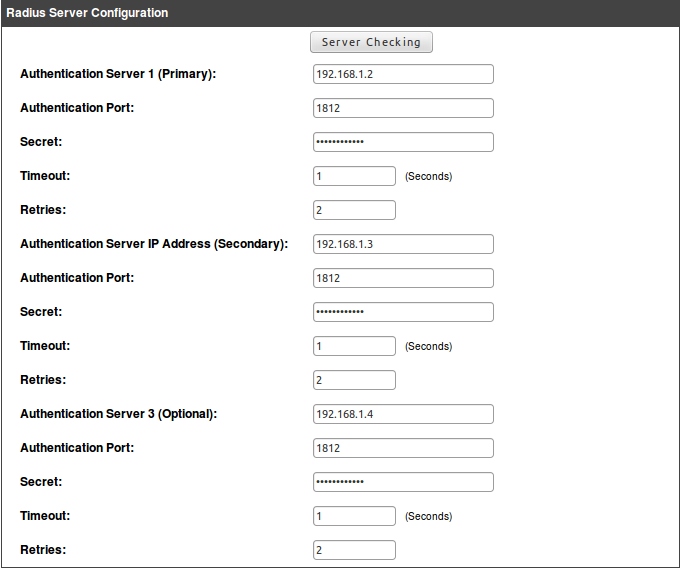Image resolution: width=681 pixels, height=571 pixels.
Task: Click the Authentication Server 1 (Primary) label
Action: click(x=118, y=74)
